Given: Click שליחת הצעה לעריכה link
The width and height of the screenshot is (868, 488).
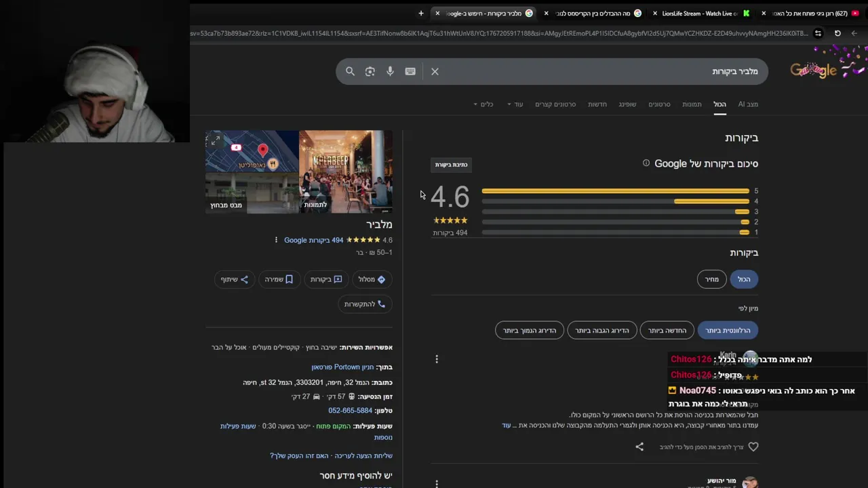Looking at the screenshot, I should [363, 456].
